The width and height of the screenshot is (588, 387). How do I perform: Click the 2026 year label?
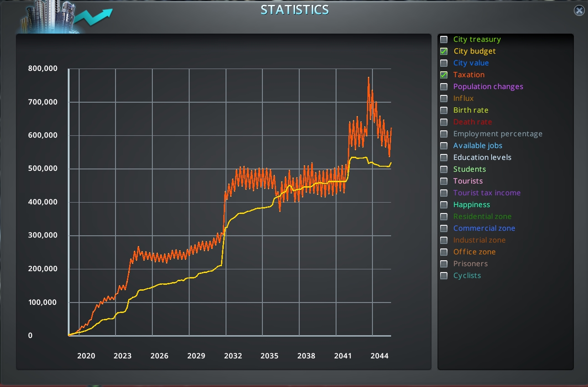tap(160, 356)
